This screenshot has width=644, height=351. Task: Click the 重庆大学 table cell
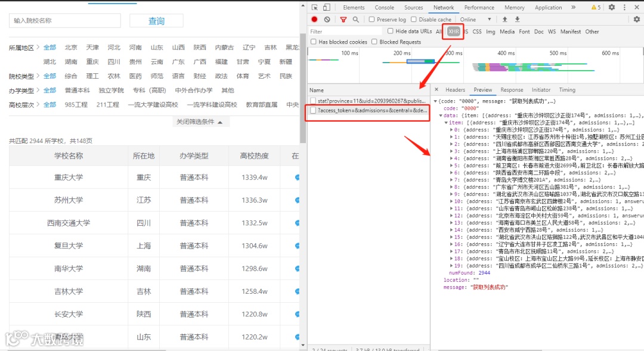pos(69,178)
